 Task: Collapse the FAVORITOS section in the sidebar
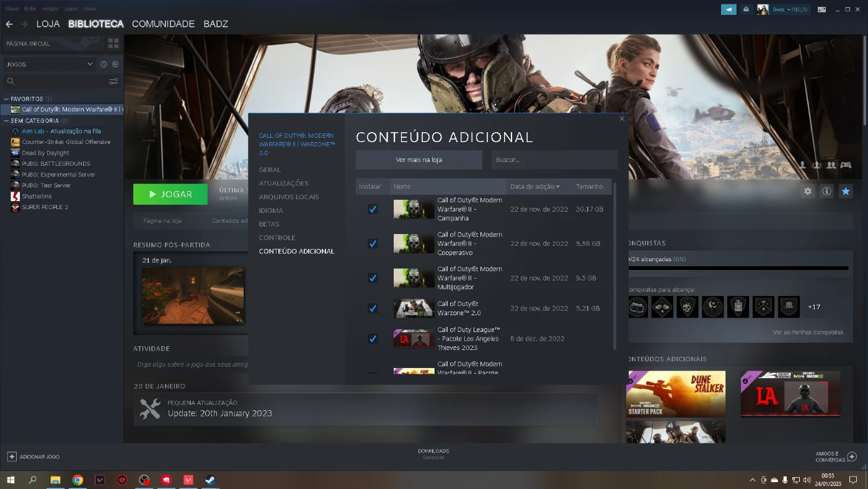(7, 99)
